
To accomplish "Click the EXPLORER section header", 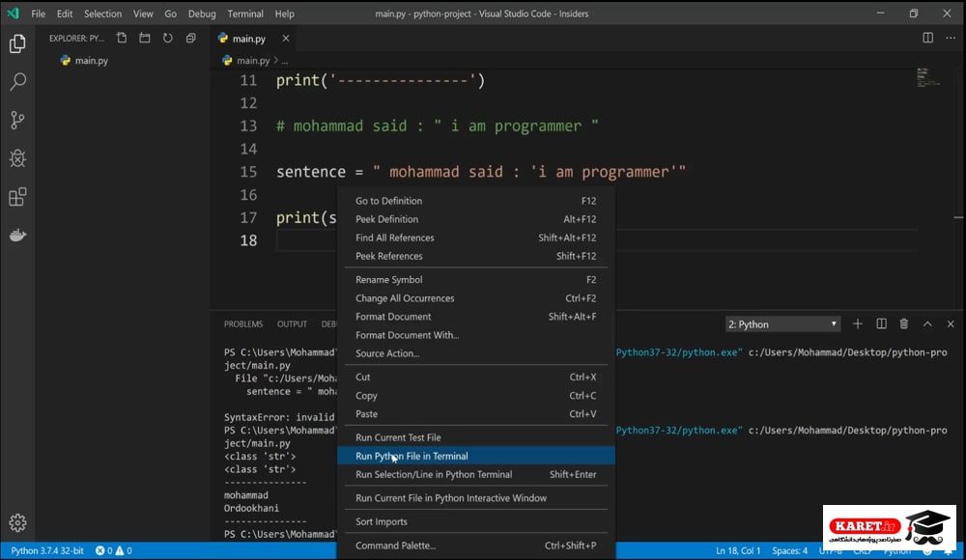I will click(x=76, y=39).
